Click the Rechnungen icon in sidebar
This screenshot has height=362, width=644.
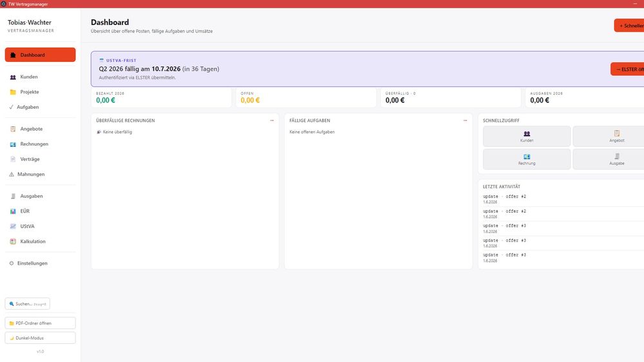[13, 144]
